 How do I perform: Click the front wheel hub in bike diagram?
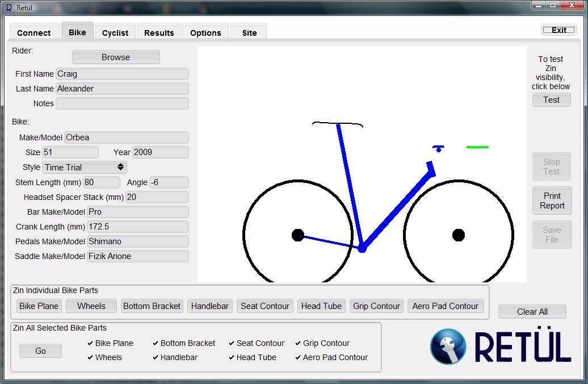[458, 235]
